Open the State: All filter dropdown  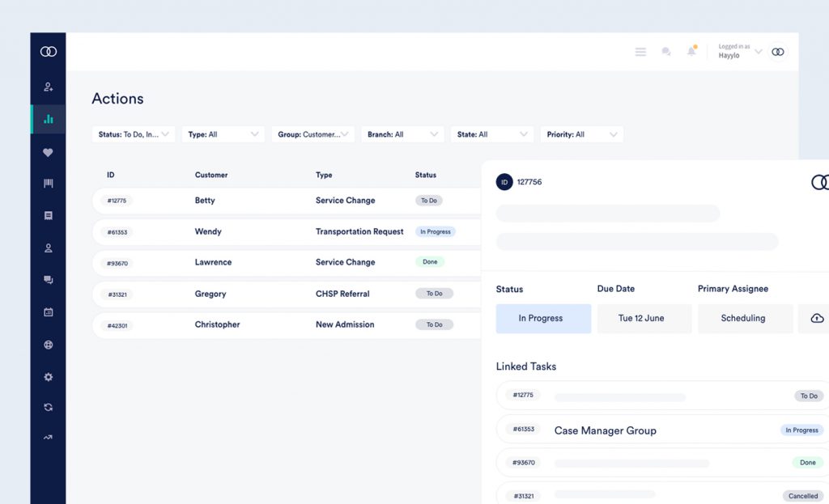[492, 134]
